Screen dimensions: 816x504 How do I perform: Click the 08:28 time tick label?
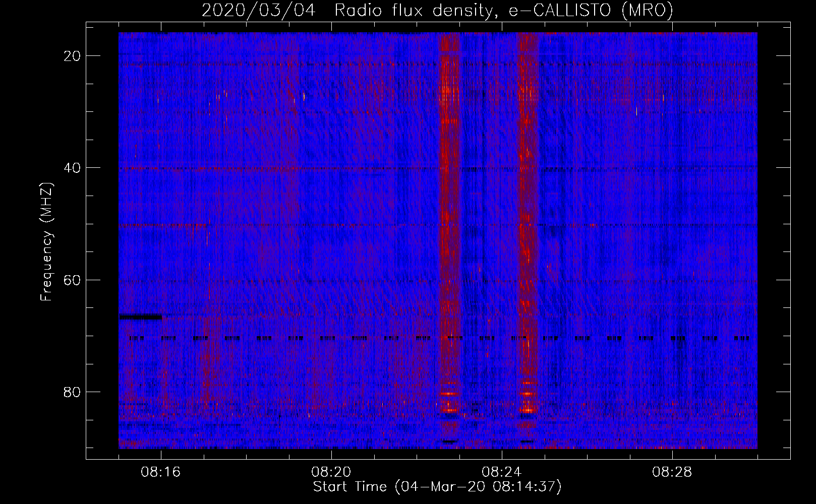[x=672, y=472]
